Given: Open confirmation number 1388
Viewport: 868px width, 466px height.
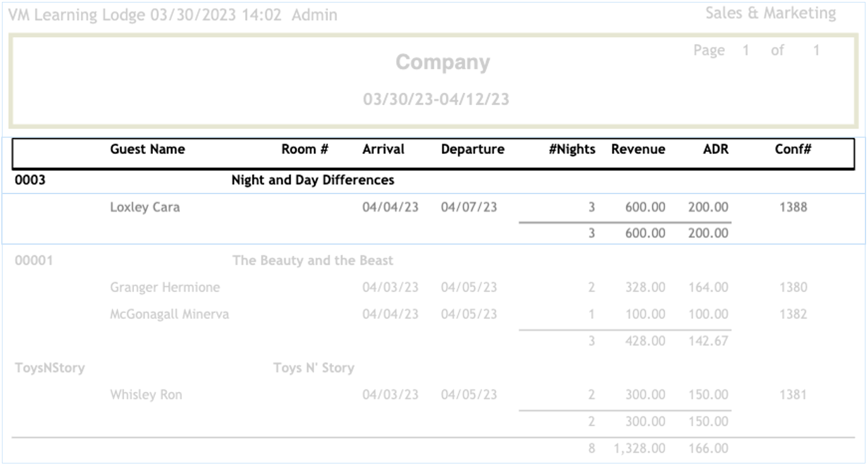Looking at the screenshot, I should tap(793, 207).
